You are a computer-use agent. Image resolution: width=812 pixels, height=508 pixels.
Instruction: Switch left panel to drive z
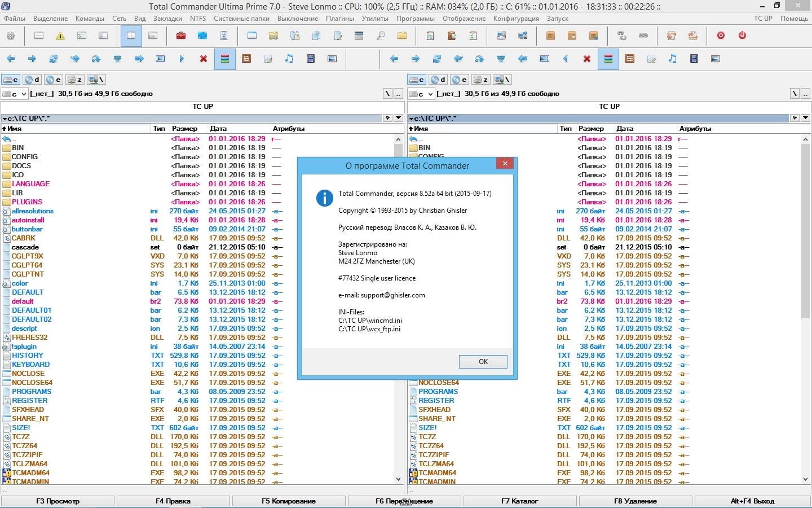[75, 80]
